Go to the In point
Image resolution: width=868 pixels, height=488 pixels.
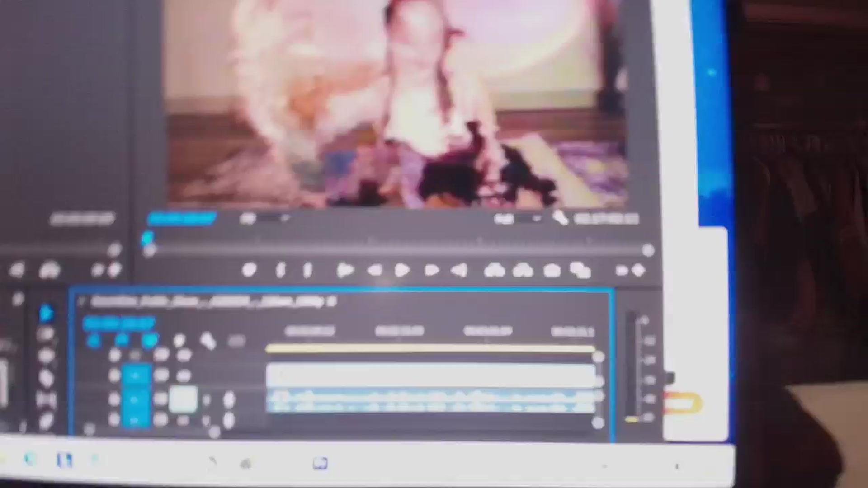pos(345,270)
